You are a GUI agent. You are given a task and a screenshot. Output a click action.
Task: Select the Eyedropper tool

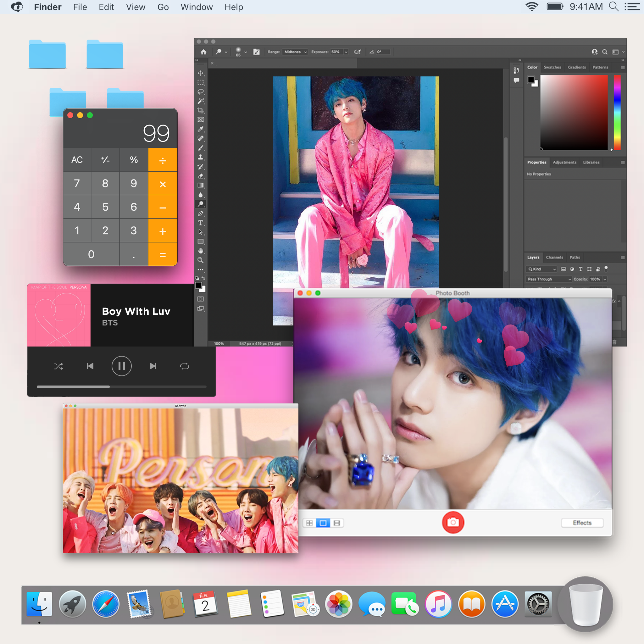click(x=200, y=129)
